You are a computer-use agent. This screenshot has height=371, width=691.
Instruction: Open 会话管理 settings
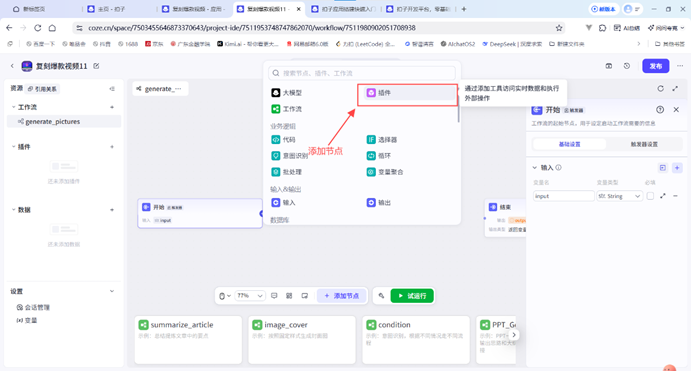tap(33, 308)
